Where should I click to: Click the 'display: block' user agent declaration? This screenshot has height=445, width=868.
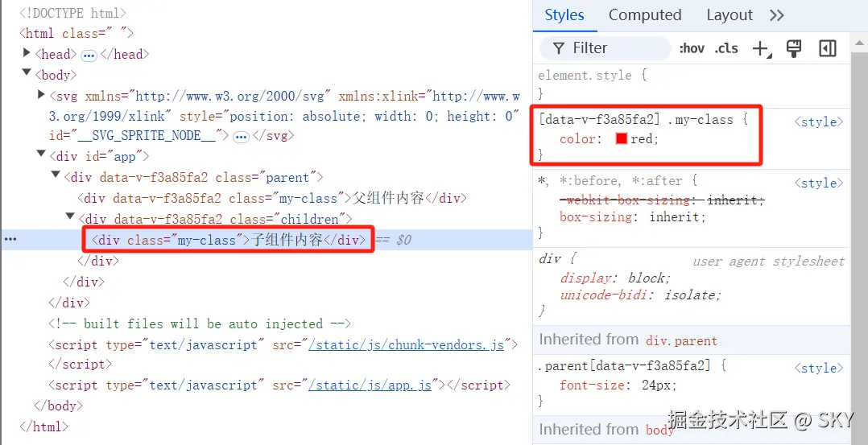point(615,278)
